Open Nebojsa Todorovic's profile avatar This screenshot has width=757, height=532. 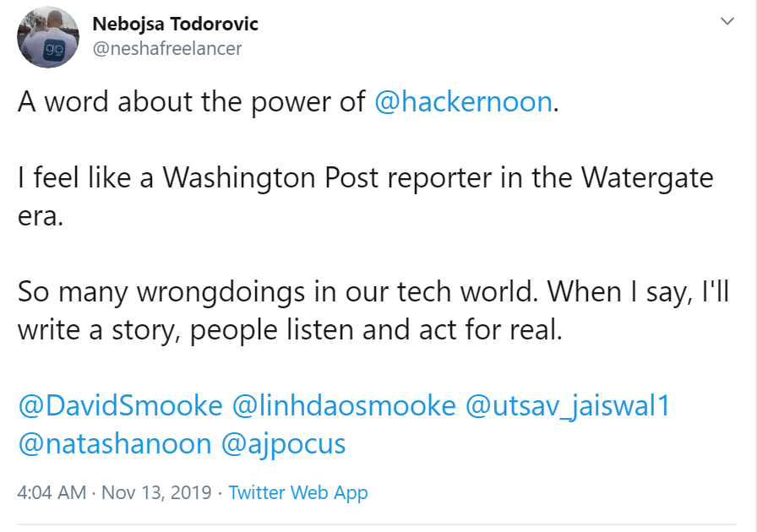(x=48, y=38)
